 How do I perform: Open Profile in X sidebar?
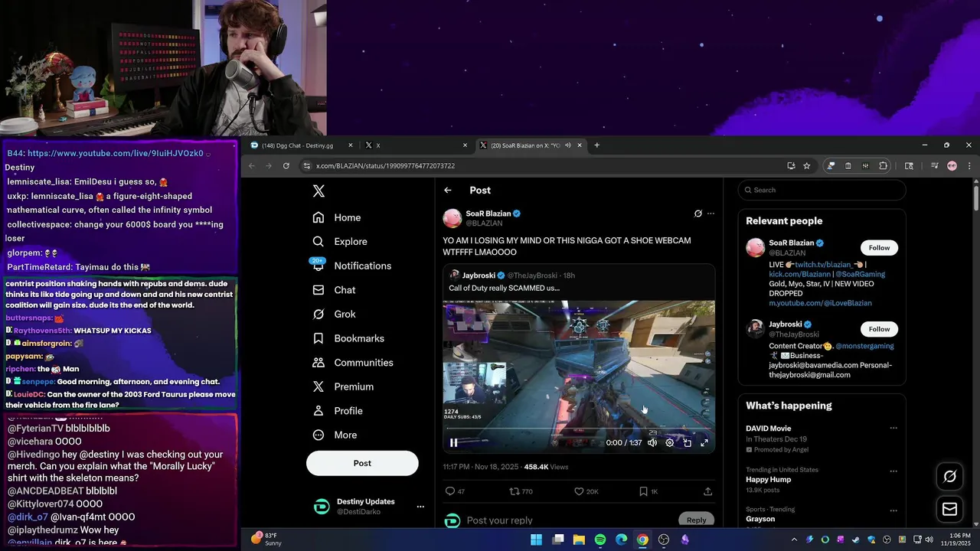click(338, 411)
